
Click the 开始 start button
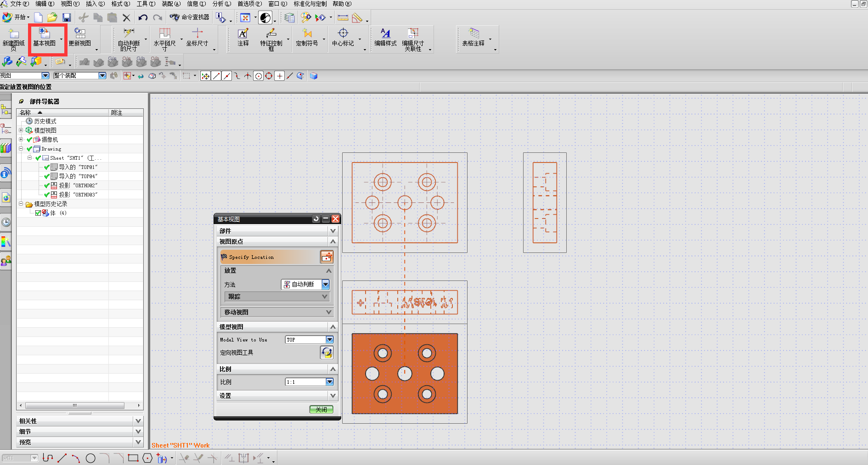15,17
